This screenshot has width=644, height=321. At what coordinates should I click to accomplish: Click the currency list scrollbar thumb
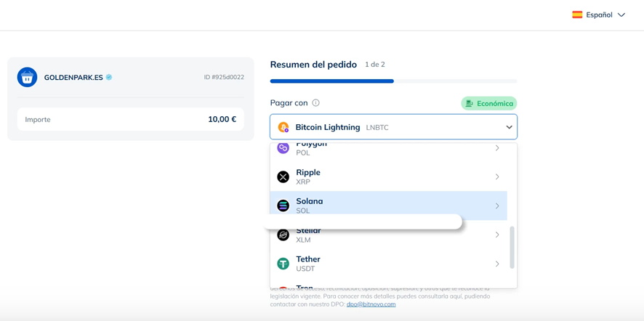pyautogui.click(x=512, y=247)
